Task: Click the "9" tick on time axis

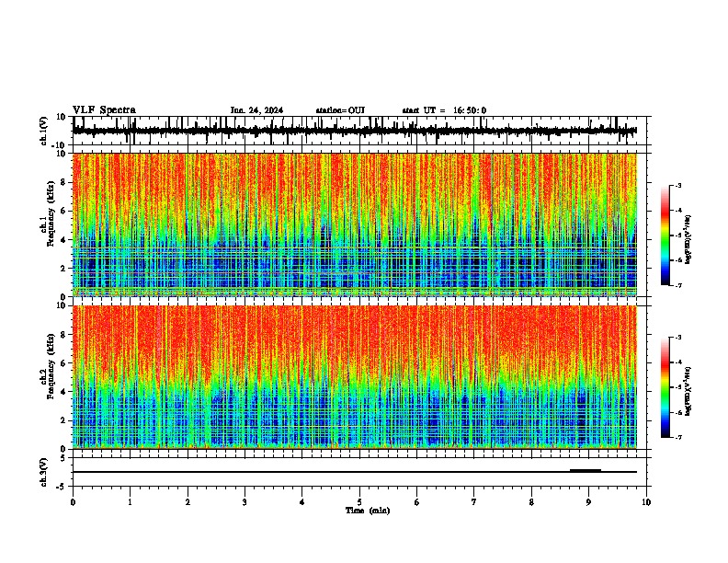Action: click(588, 502)
